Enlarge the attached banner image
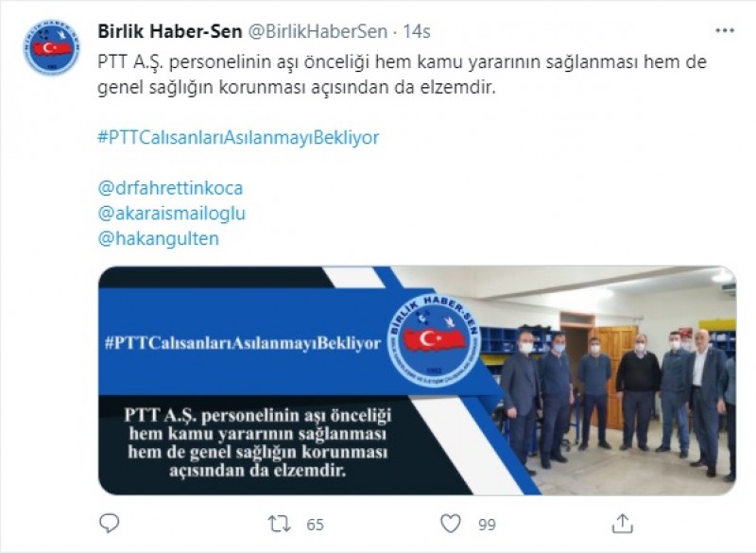Viewport: 756px width, 553px height. (417, 380)
